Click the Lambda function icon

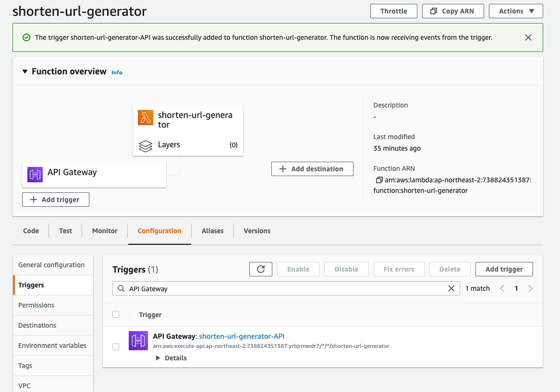click(146, 118)
